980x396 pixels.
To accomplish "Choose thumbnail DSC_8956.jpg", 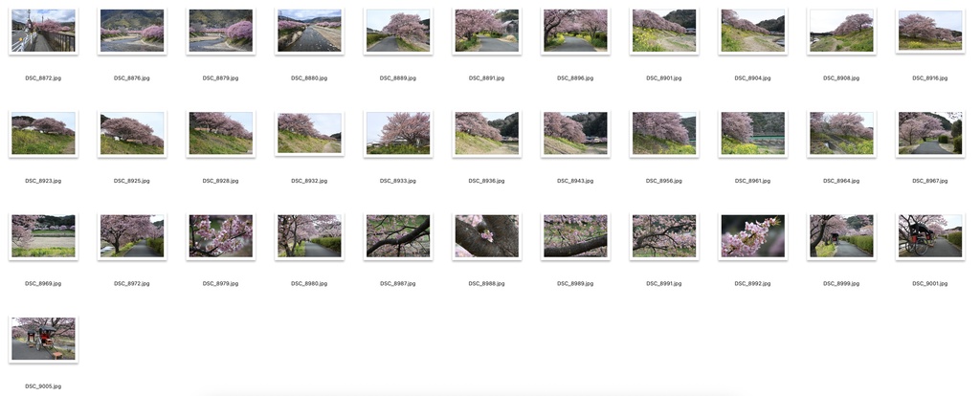I will (664, 134).
